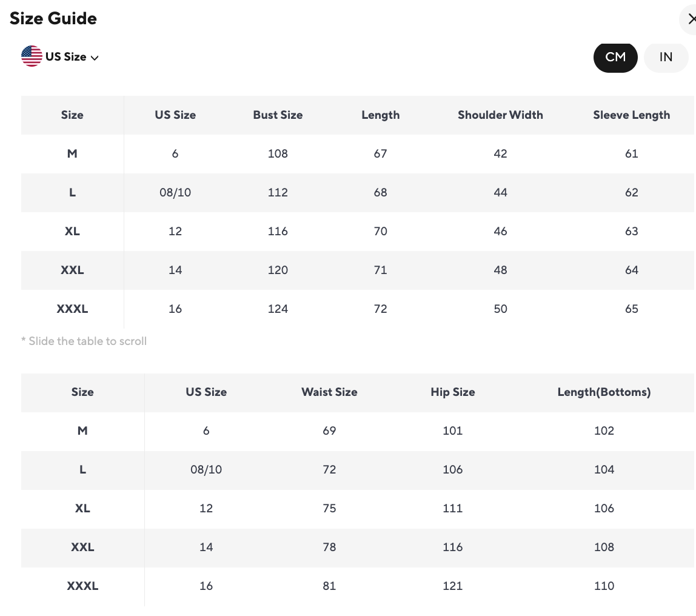
Task: Open the US Size region dropdown
Action: click(65, 57)
